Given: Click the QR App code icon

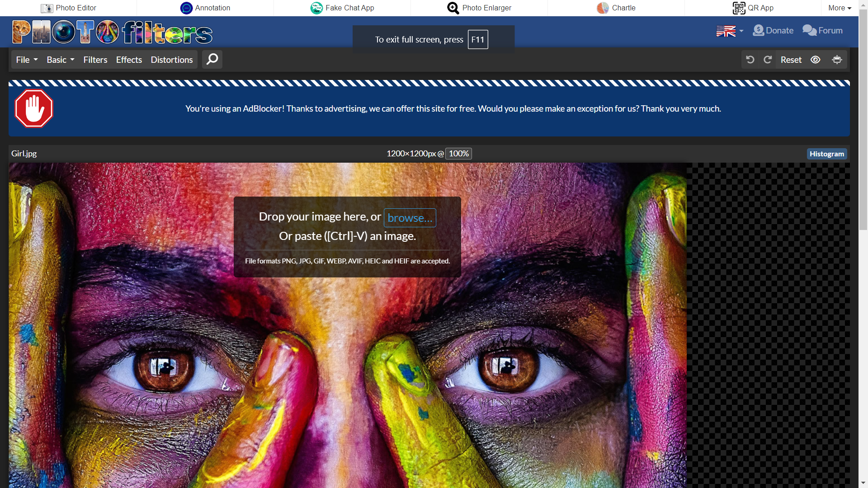Looking at the screenshot, I should (x=739, y=8).
